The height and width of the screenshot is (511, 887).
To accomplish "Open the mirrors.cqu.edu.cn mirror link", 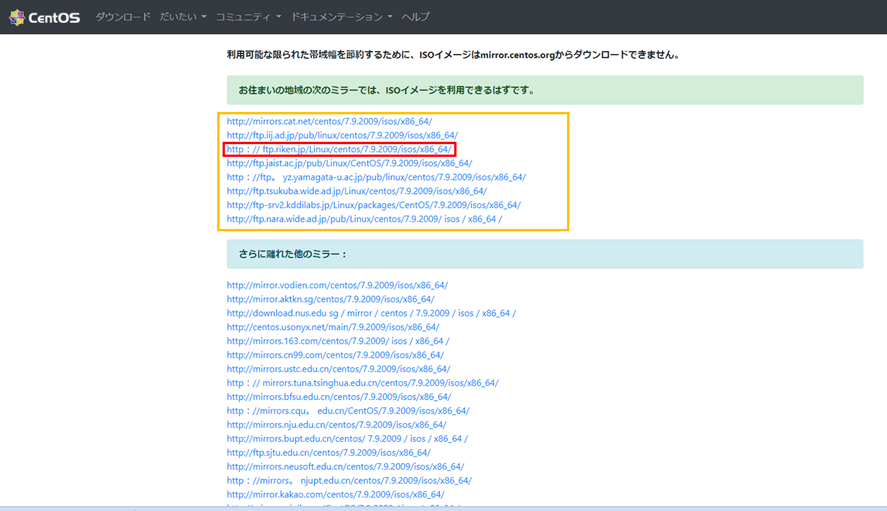I will 348,411.
